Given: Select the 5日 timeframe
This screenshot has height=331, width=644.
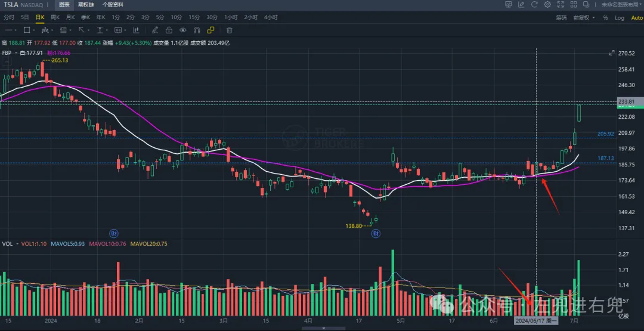Looking at the screenshot, I should click(24, 18).
